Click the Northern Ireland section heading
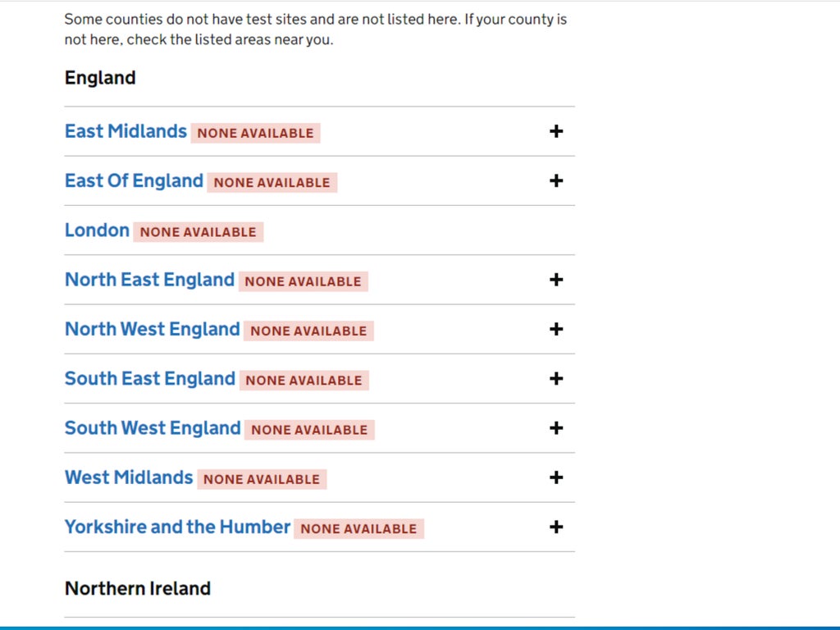 point(138,588)
